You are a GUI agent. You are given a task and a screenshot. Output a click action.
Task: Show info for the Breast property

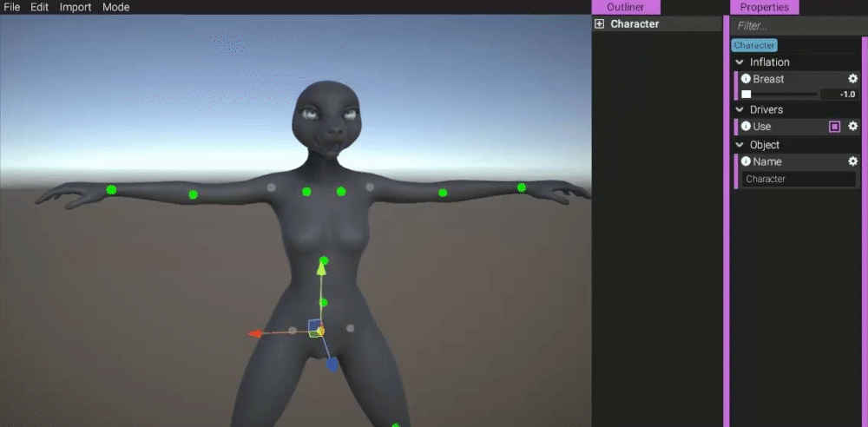[x=746, y=79]
